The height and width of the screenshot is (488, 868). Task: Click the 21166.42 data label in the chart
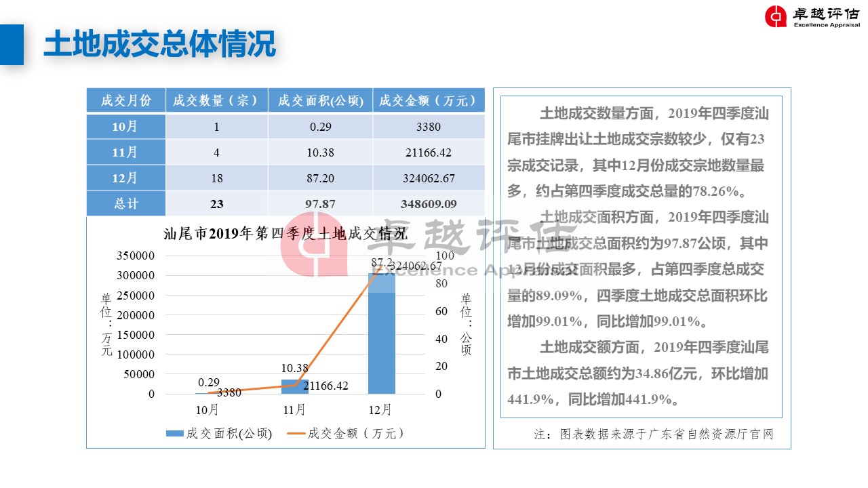point(325,386)
